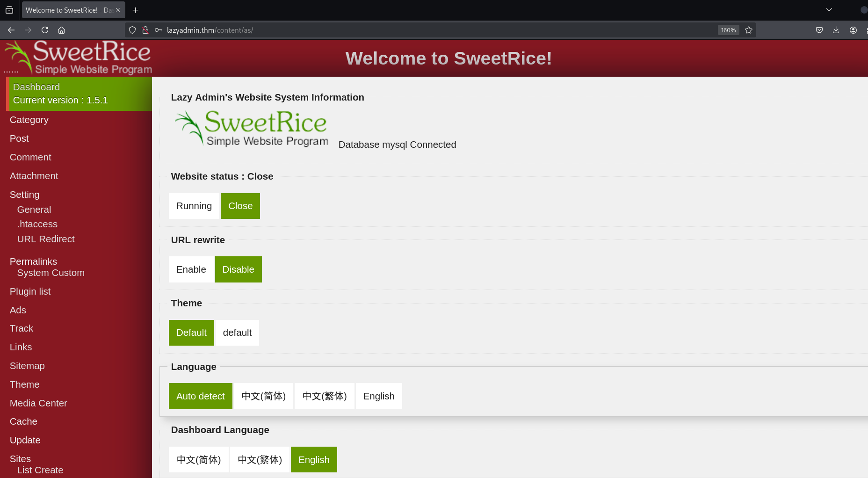Open the Firefox account icon
This screenshot has height=478, width=868.
click(853, 30)
